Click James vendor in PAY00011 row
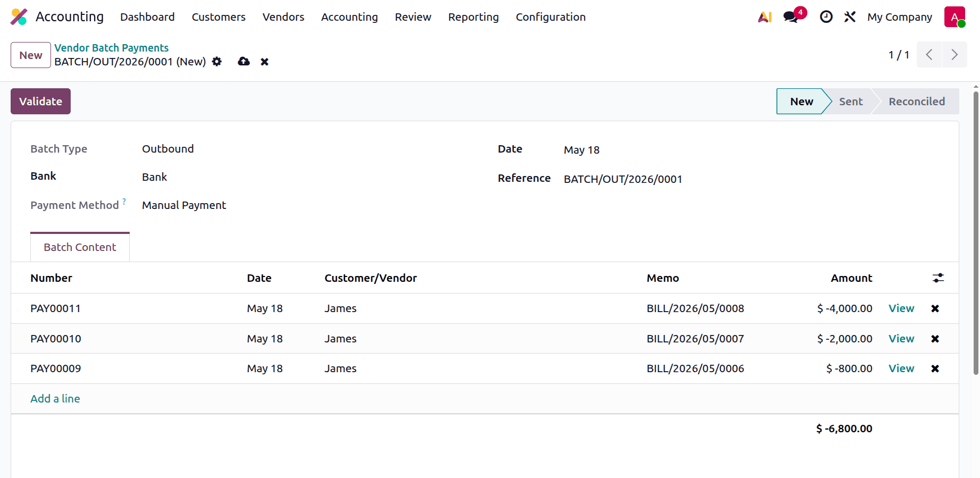980x478 pixels. coord(340,308)
